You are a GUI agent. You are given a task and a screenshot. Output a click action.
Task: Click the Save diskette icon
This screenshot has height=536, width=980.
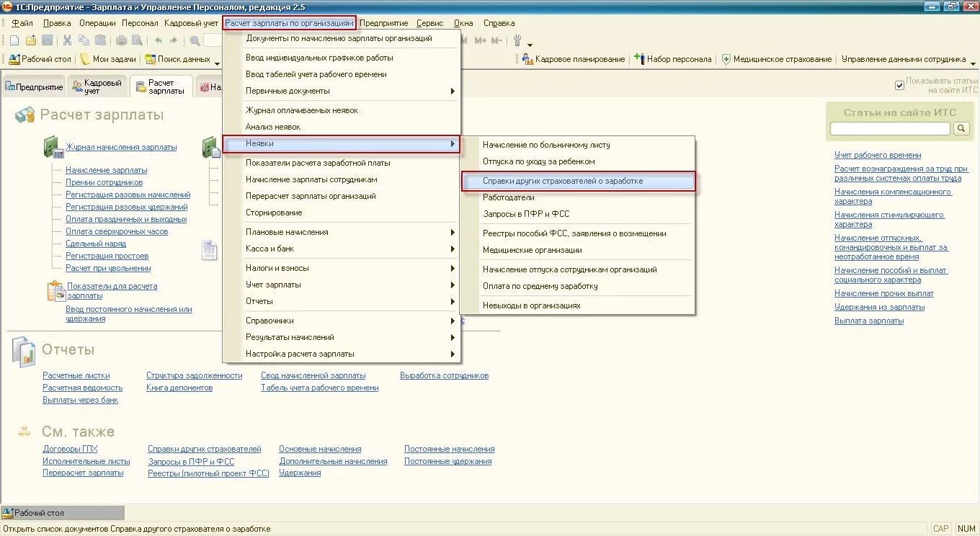click(47, 40)
